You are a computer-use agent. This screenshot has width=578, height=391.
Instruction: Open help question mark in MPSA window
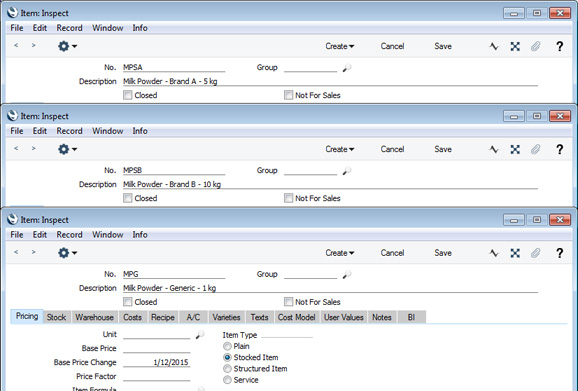click(x=560, y=46)
